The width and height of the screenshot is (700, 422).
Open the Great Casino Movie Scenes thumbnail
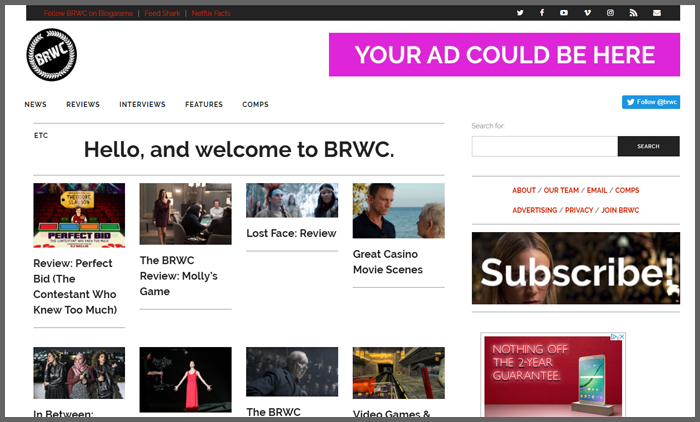(399, 210)
